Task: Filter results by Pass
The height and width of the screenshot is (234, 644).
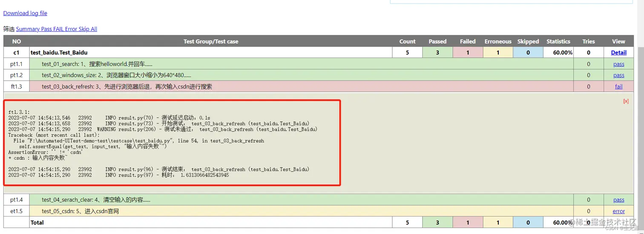Action: point(47,29)
